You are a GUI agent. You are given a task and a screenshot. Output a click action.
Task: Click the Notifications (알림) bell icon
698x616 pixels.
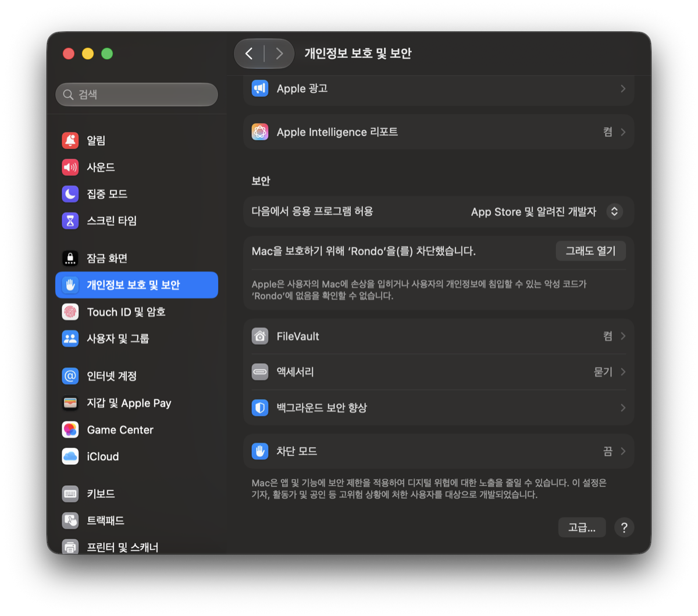click(x=70, y=140)
